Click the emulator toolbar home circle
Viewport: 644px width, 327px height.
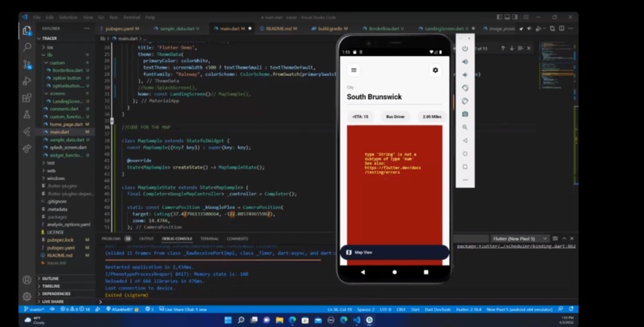(465, 154)
